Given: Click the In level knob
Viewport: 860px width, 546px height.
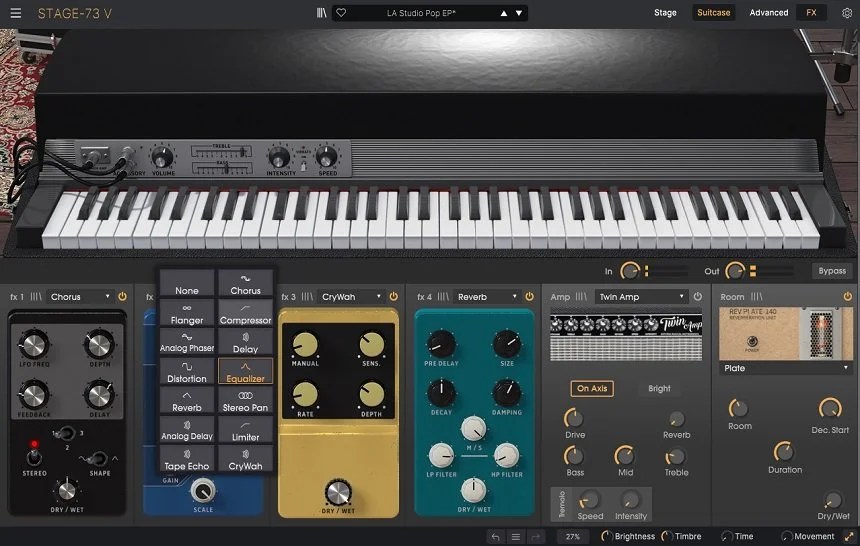Looking at the screenshot, I should [629, 271].
